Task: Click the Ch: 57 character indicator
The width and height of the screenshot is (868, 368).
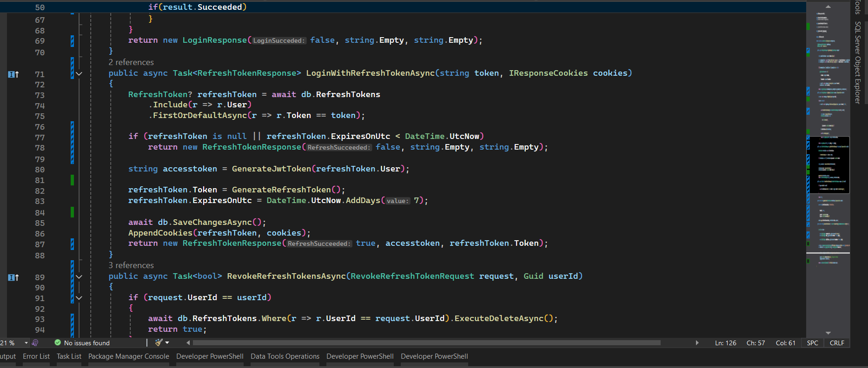Action: [756, 343]
